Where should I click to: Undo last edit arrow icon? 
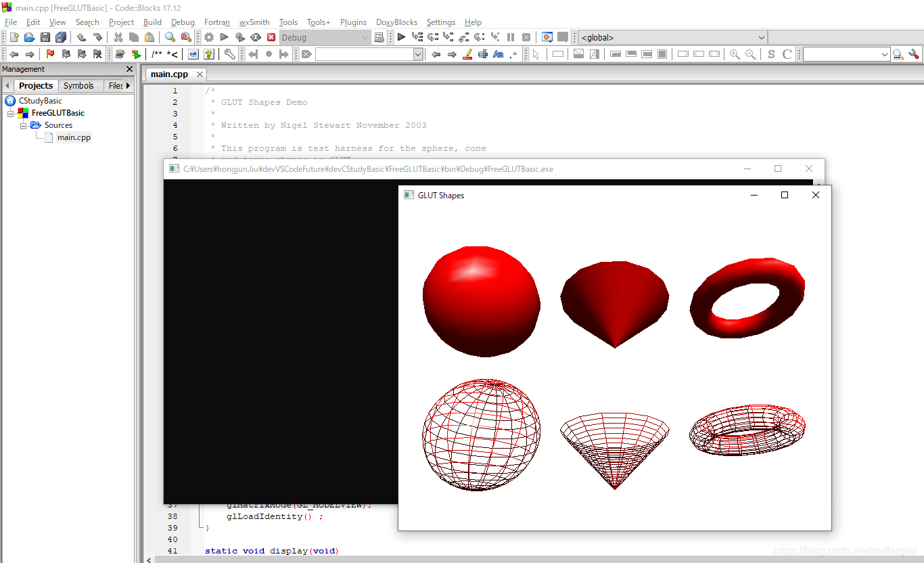[x=81, y=38]
